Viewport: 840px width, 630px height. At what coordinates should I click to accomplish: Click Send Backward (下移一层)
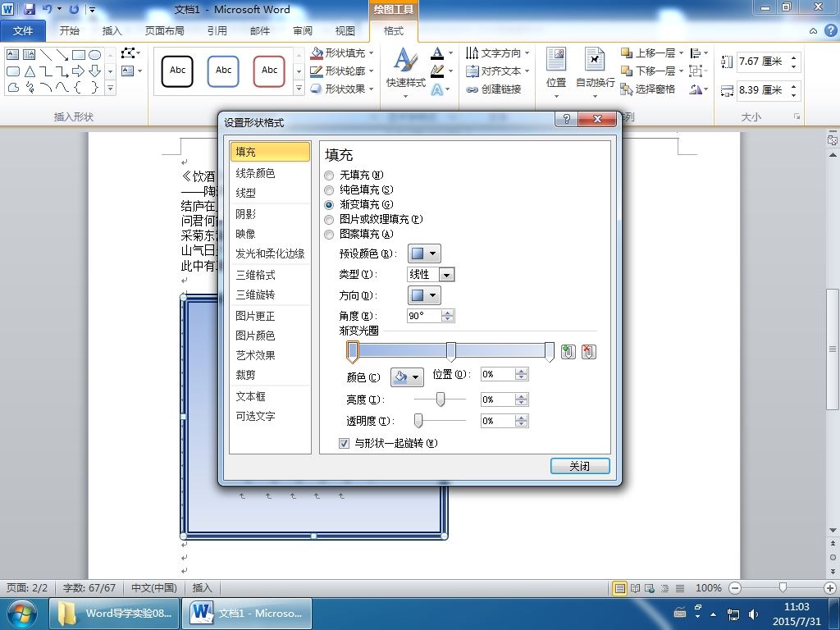click(x=648, y=71)
